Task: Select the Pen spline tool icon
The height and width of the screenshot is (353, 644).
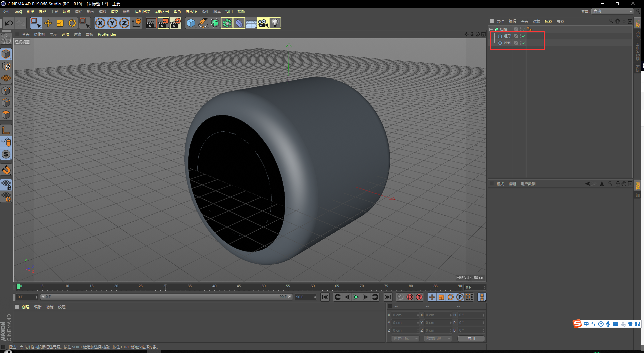Action: coord(203,23)
